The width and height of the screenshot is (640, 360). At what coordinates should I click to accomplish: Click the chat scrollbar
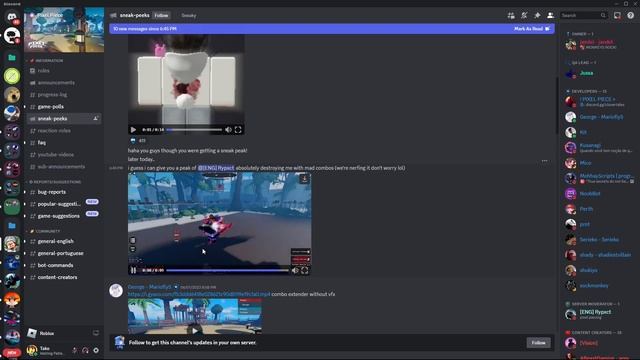coord(556,105)
